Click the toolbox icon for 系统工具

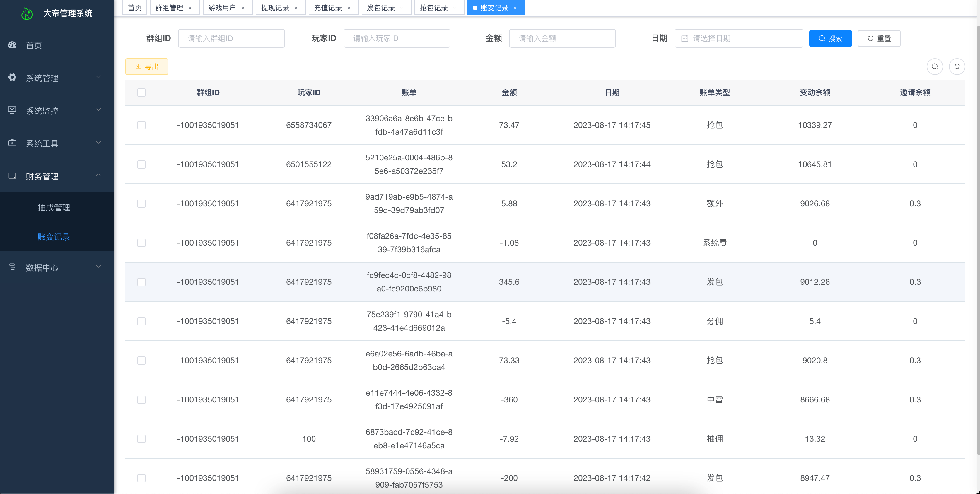[12, 143]
